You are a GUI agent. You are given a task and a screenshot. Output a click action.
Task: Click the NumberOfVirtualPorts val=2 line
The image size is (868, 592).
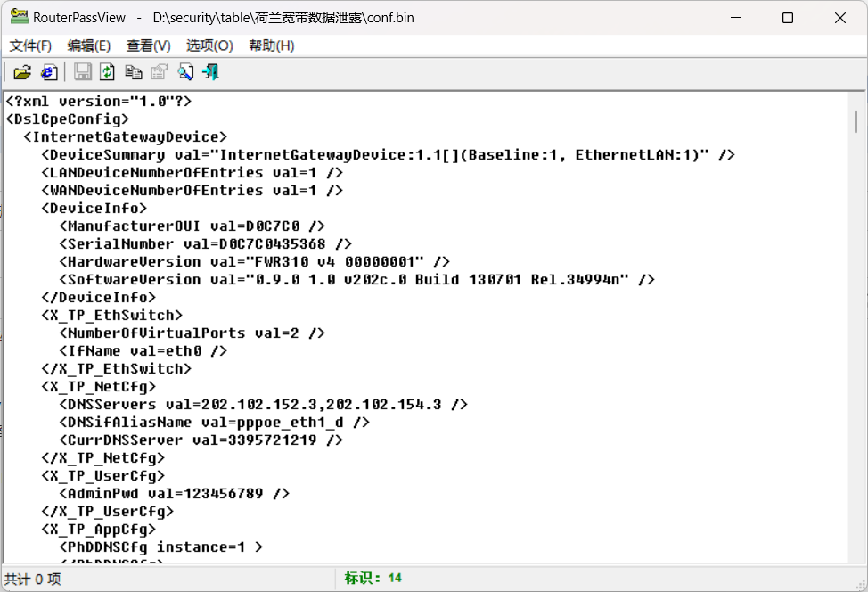click(192, 333)
